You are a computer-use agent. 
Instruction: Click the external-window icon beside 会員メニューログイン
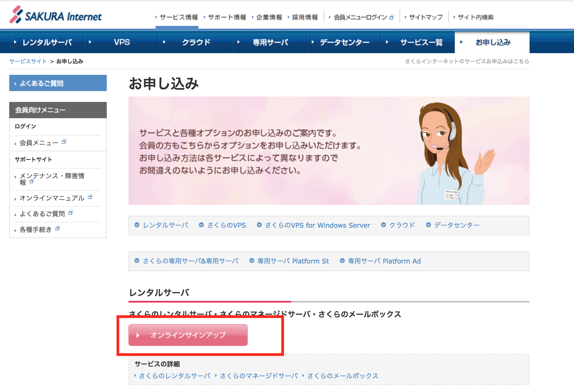tap(391, 18)
